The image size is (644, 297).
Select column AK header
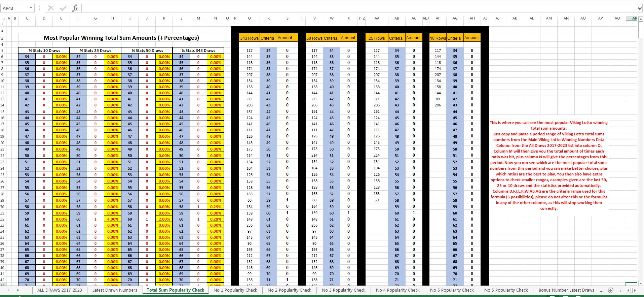click(x=515, y=18)
